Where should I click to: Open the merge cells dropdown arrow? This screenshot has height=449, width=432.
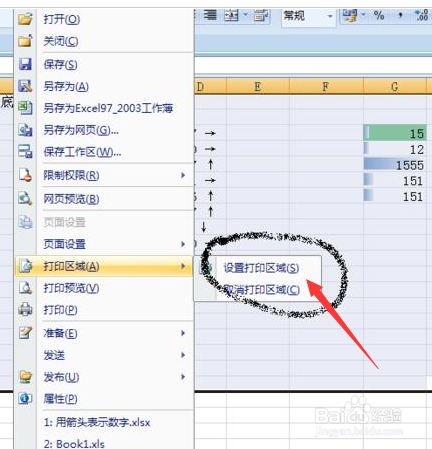[245, 15]
